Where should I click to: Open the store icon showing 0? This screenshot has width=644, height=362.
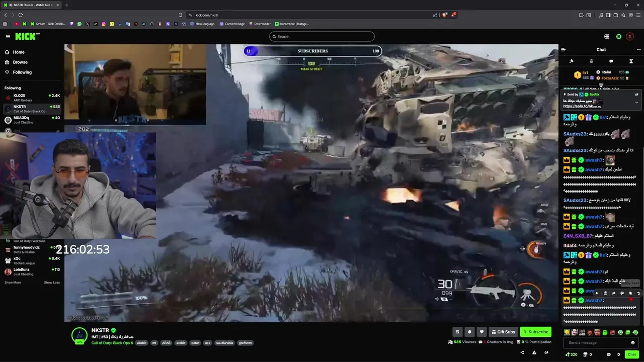588,354
